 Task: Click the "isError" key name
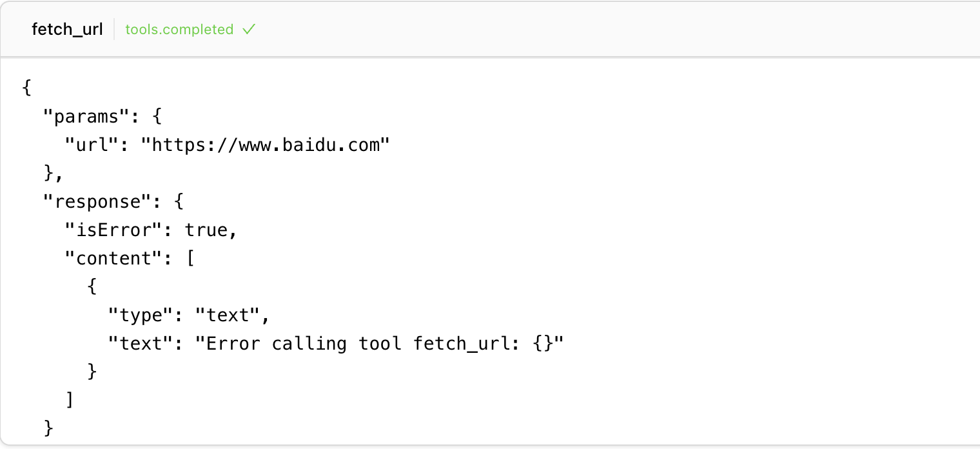[x=113, y=230]
